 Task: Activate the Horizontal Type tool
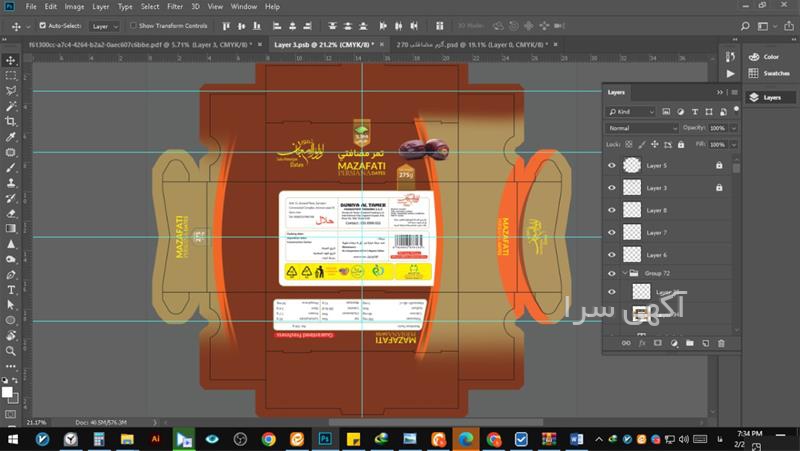(10, 290)
